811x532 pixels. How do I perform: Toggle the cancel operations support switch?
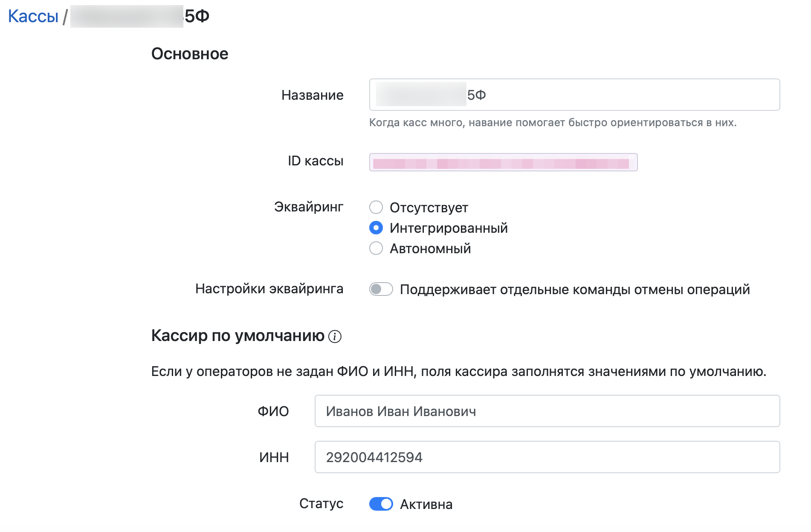[x=381, y=289]
